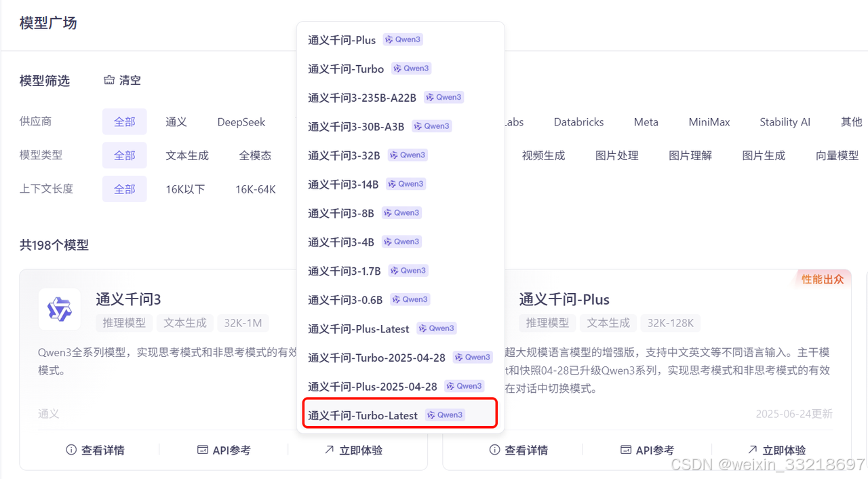Filter model type by 图片生成
This screenshot has width=868, height=479.
(764, 155)
